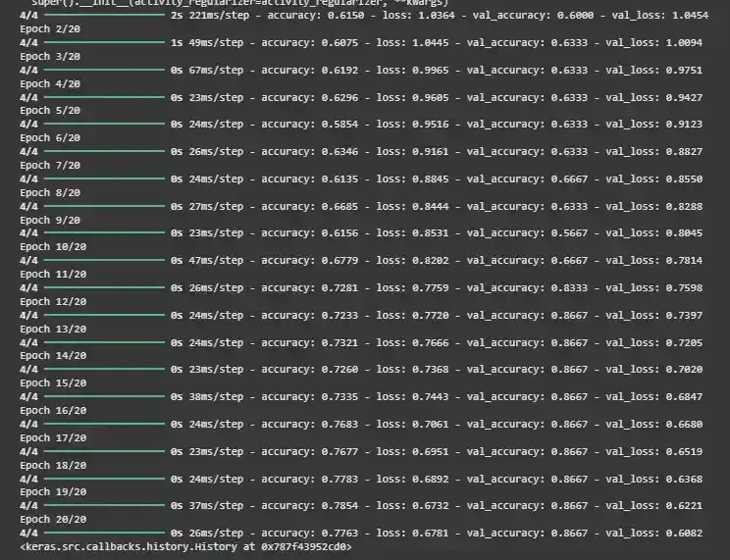This screenshot has width=730, height=560.
Task: Click val_loss value 1.0454
Action: (x=690, y=16)
